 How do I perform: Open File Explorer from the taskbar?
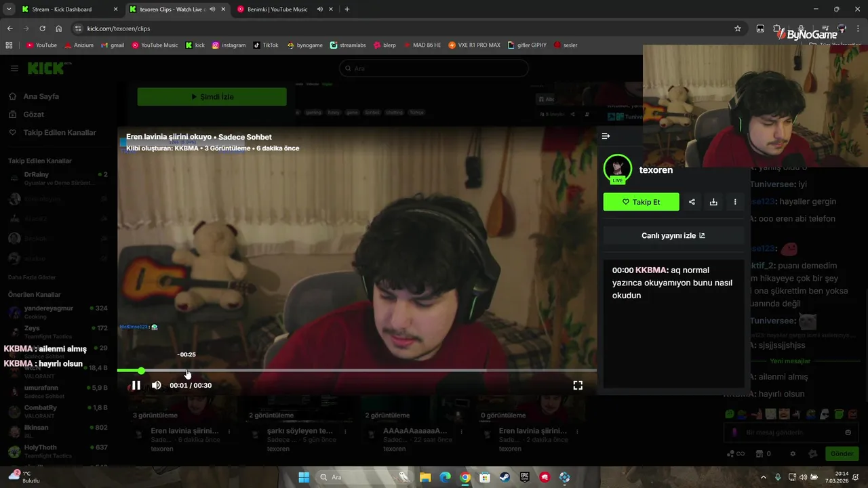tap(425, 477)
